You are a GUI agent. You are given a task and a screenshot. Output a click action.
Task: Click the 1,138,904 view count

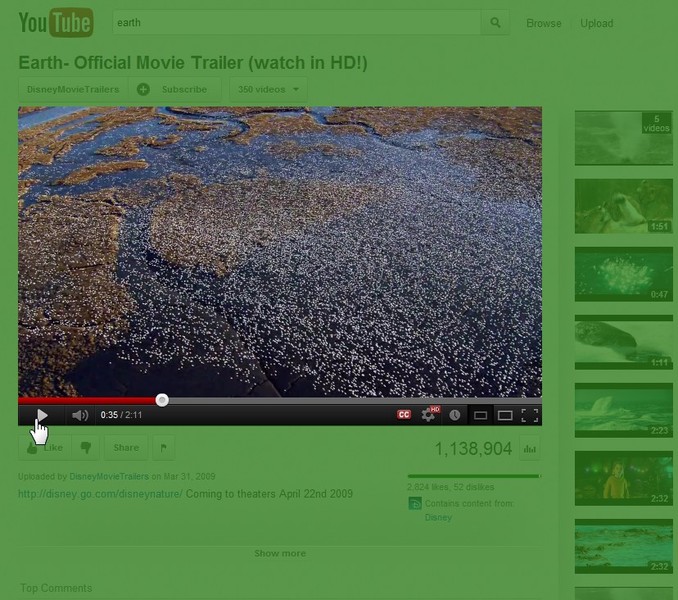pos(473,449)
